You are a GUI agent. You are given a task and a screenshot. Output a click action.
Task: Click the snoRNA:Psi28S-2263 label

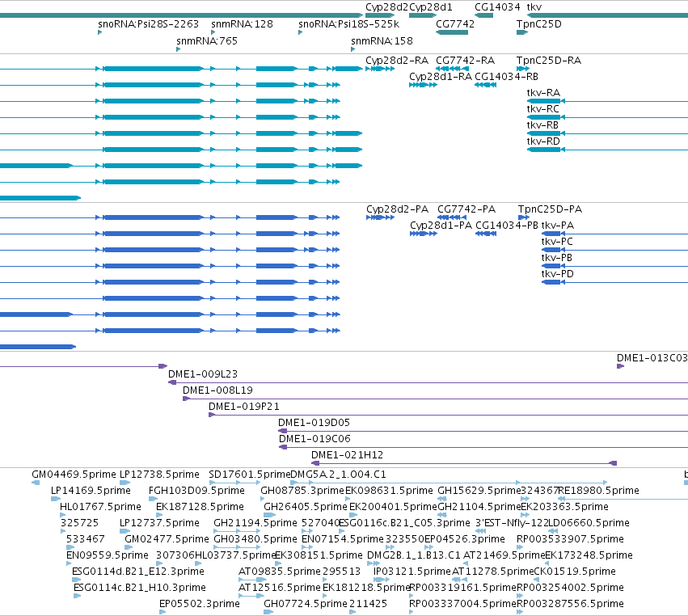click(x=148, y=24)
